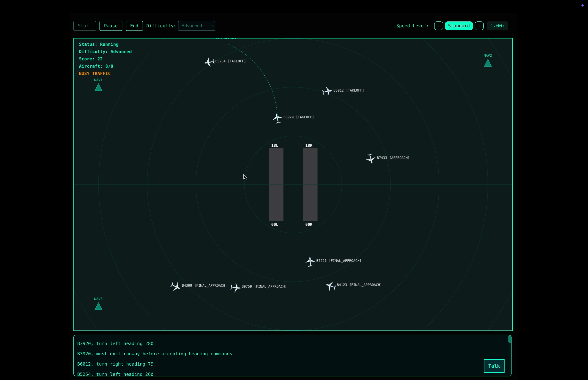Click the B7433 [APPROACH] label

tap(393, 158)
